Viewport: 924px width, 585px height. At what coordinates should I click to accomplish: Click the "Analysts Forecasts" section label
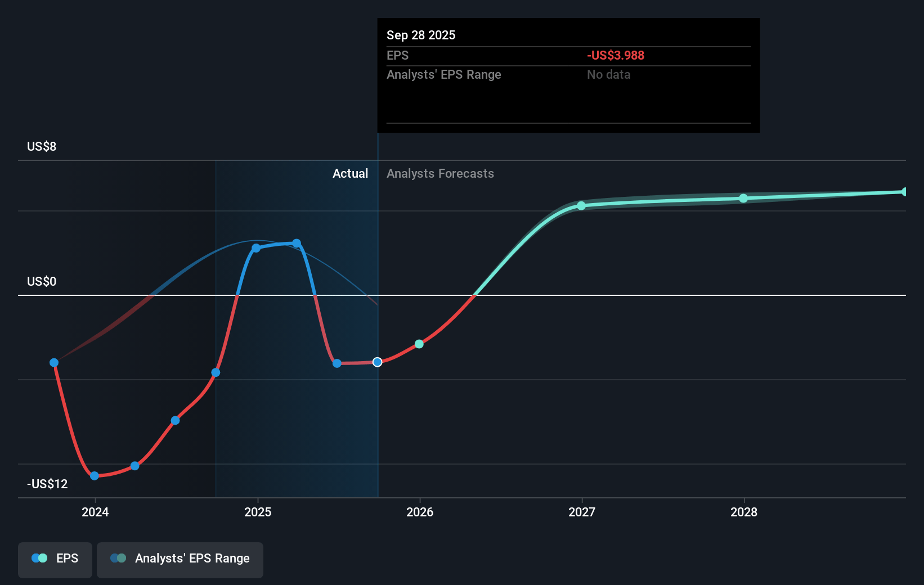pyautogui.click(x=440, y=174)
